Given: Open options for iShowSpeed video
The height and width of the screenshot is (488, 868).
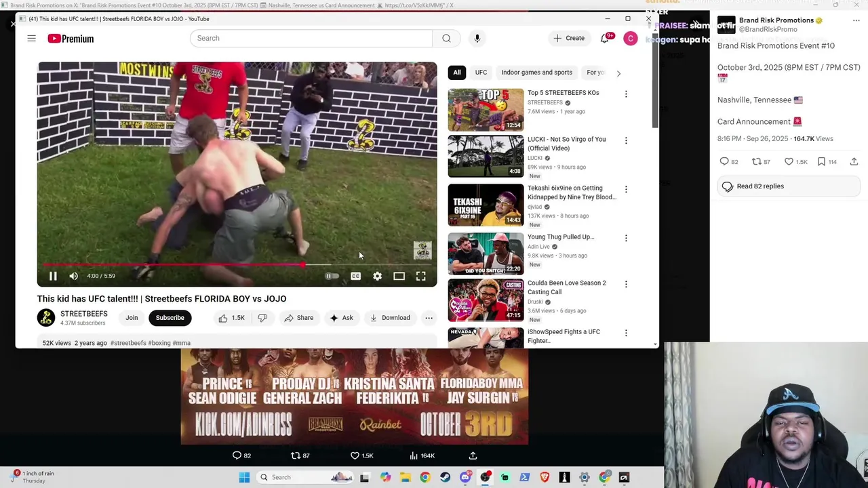Looking at the screenshot, I should 626,333.
